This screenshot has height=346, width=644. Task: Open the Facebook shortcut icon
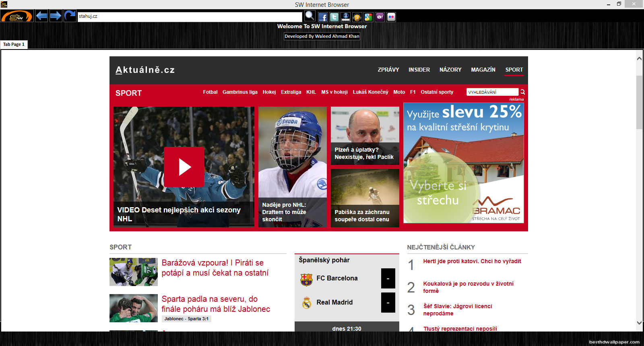pyautogui.click(x=323, y=17)
